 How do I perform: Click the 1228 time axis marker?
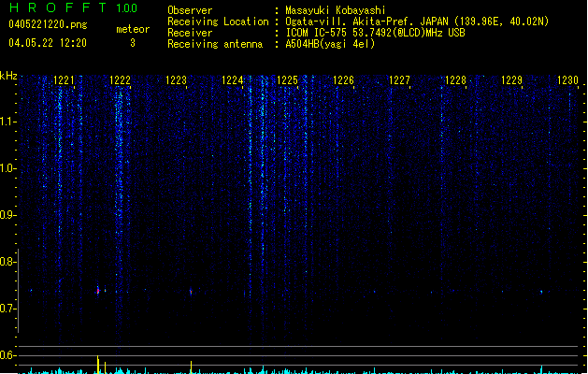[455, 80]
